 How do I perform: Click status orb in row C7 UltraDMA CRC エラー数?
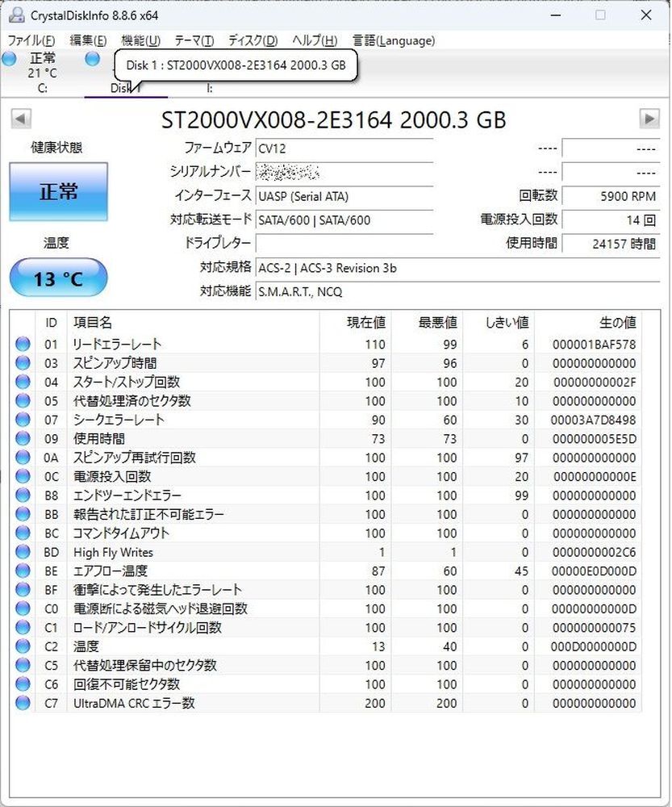tap(23, 703)
